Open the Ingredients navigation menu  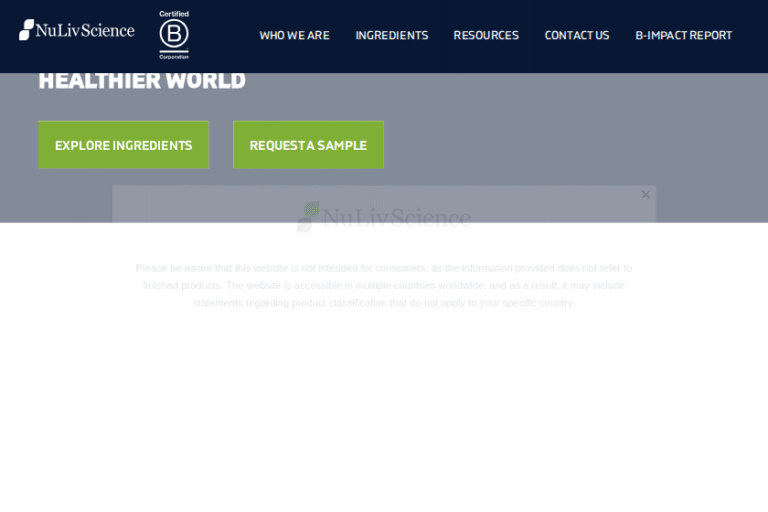pyautogui.click(x=391, y=35)
